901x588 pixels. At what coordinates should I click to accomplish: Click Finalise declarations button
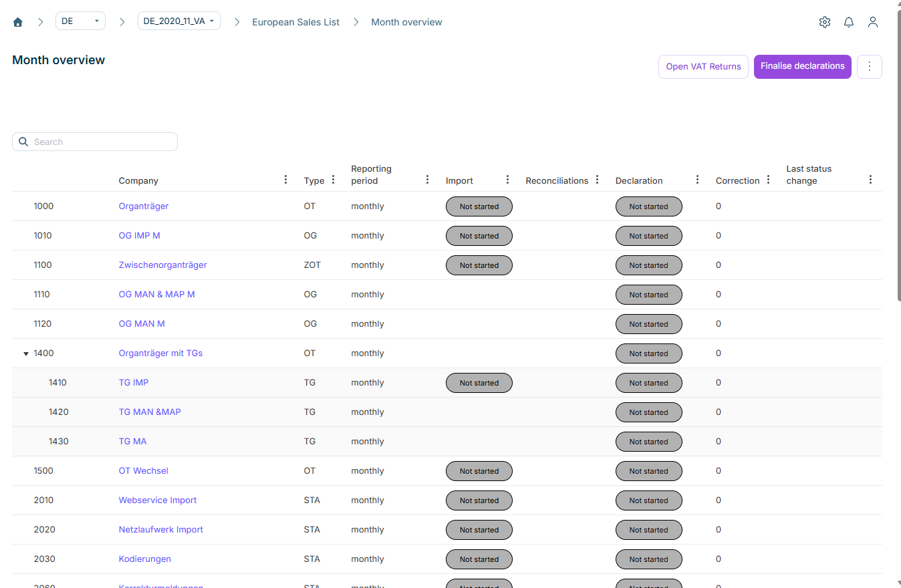802,67
